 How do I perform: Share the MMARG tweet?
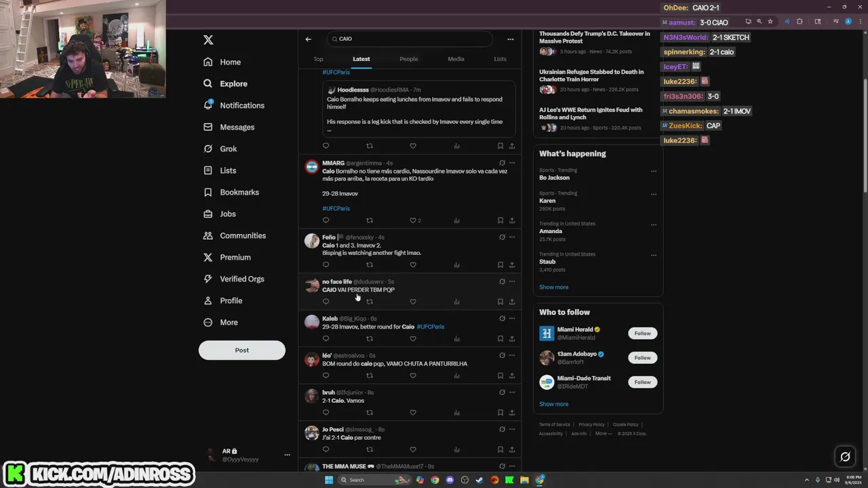click(x=512, y=220)
